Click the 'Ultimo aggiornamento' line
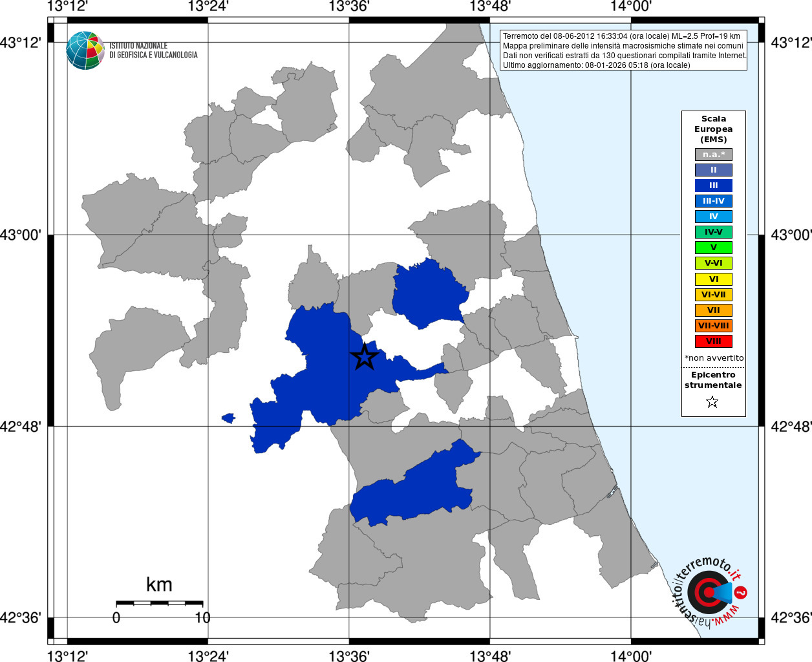The image size is (812, 662). (596, 65)
